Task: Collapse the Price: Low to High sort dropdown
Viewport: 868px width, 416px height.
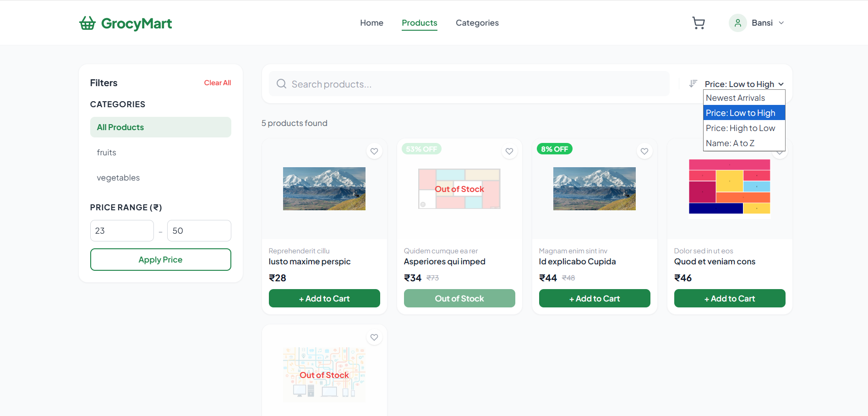Action: click(744, 84)
